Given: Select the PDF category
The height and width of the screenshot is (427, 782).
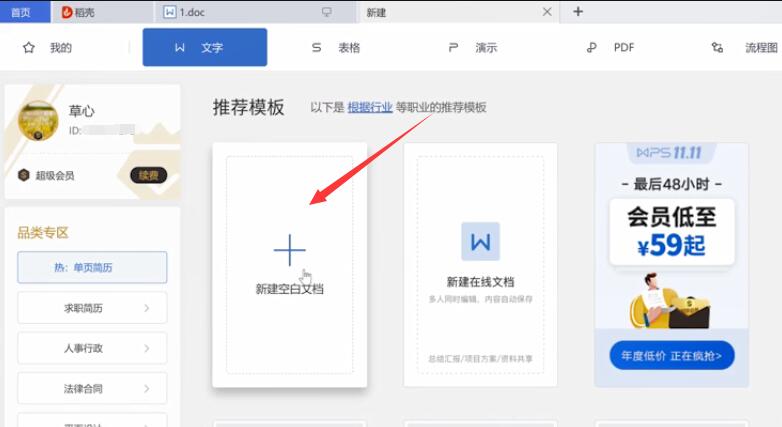Looking at the screenshot, I should [610, 48].
